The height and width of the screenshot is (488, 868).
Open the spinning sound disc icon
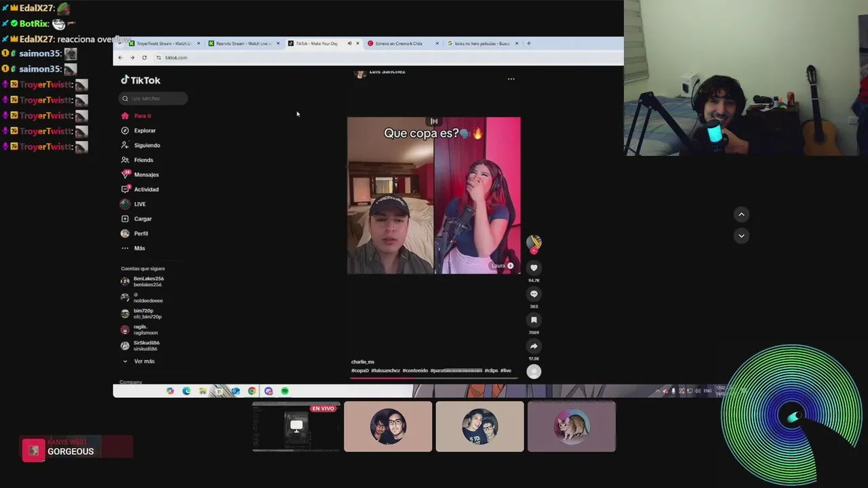pos(534,371)
